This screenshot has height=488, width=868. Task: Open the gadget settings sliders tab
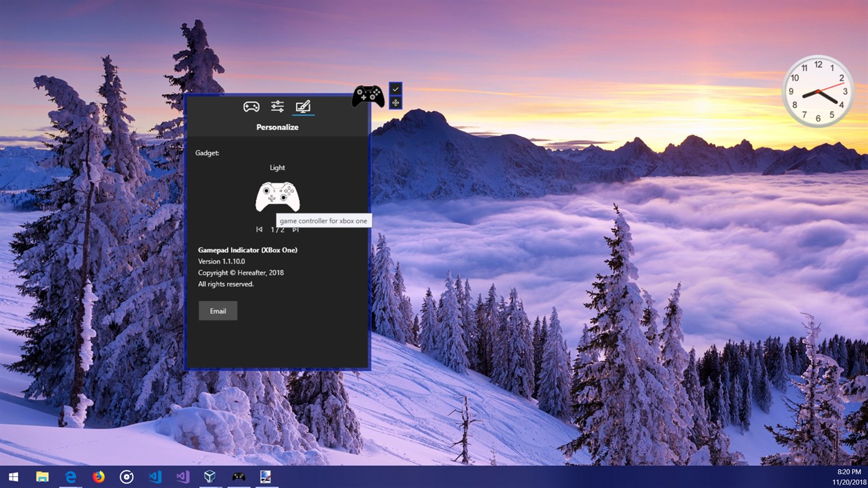click(277, 106)
